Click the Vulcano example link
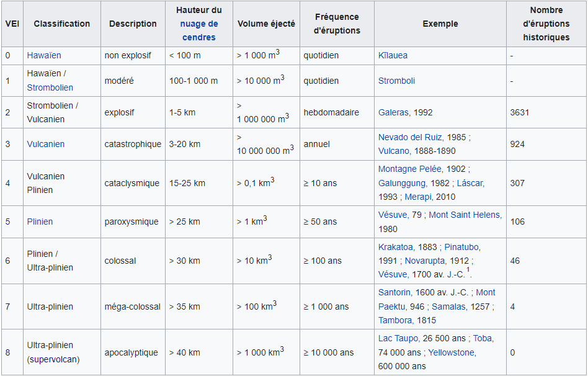The width and height of the screenshot is (588, 376). point(394,151)
